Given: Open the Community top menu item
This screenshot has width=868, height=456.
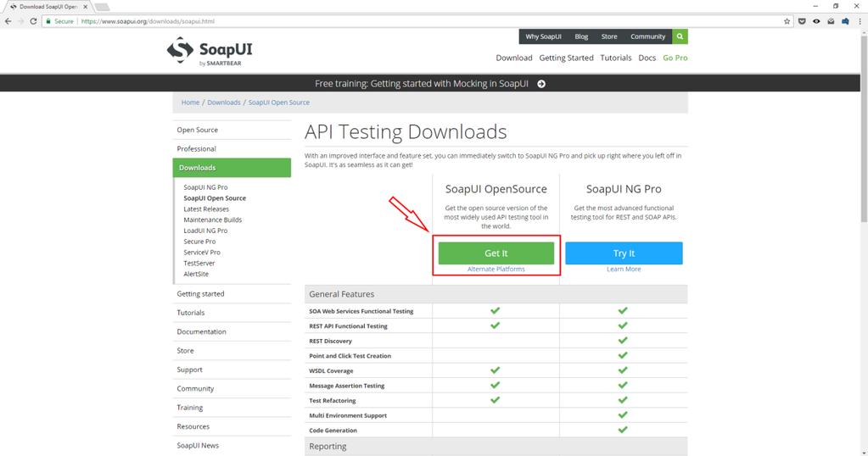Looking at the screenshot, I should [x=647, y=36].
